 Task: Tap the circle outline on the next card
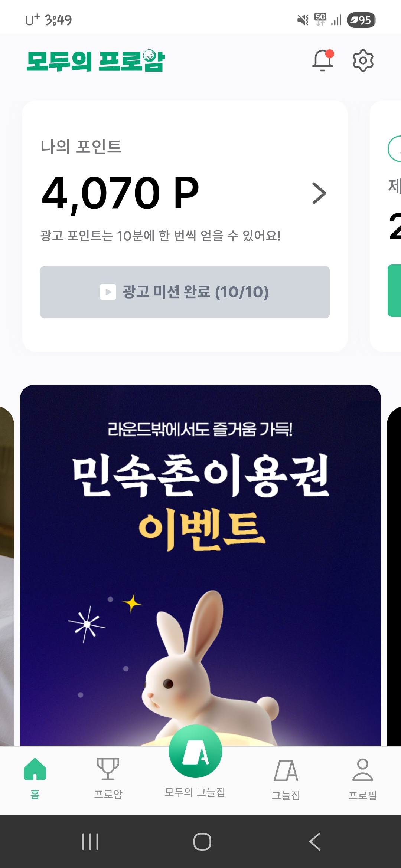[394, 149]
